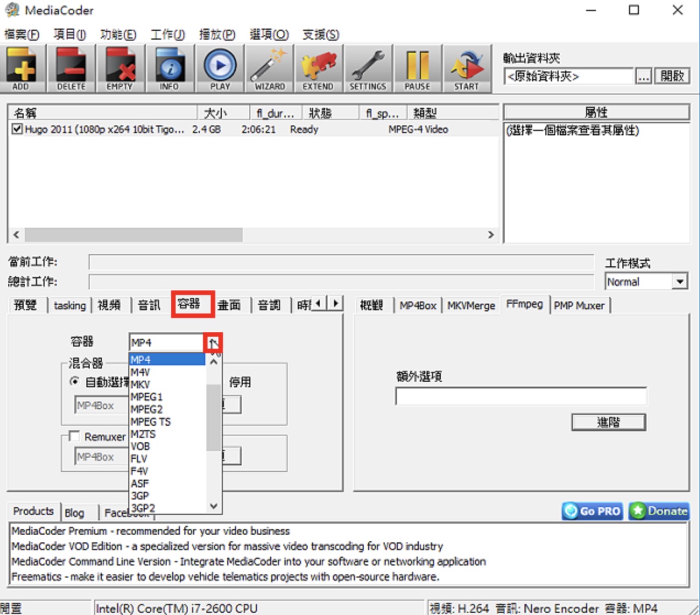Click the file list horizontal scrollbar thumb
The image size is (700, 615).
[134, 235]
